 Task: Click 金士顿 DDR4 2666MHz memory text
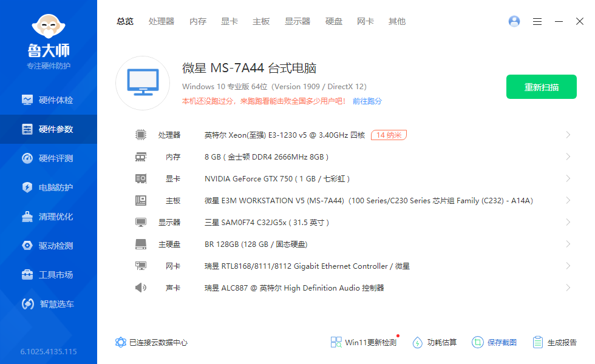267,157
